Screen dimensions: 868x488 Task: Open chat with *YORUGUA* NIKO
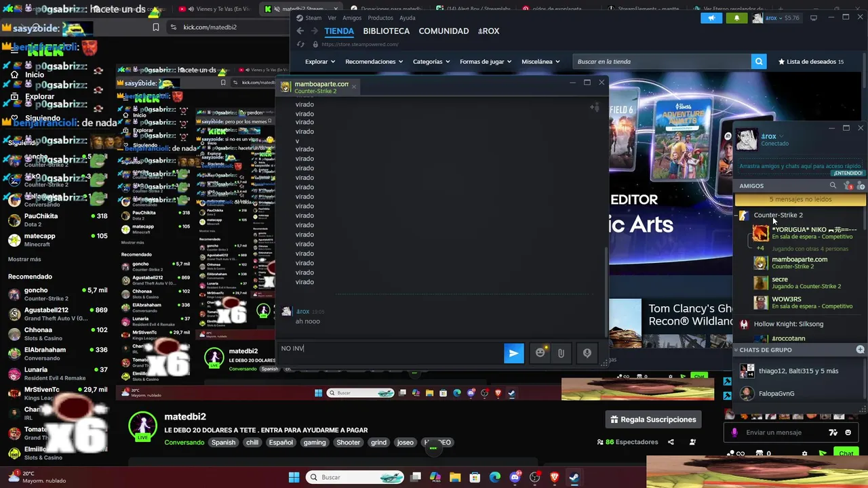pos(806,233)
